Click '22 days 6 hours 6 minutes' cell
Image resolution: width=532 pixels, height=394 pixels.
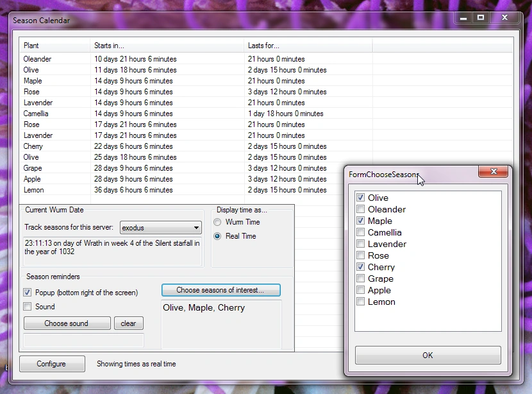(x=133, y=146)
